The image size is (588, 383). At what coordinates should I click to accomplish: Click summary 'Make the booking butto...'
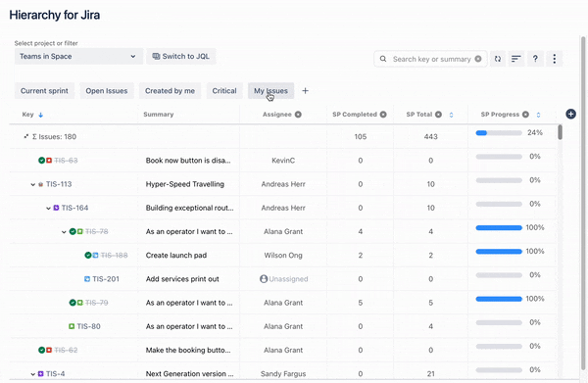pos(188,350)
